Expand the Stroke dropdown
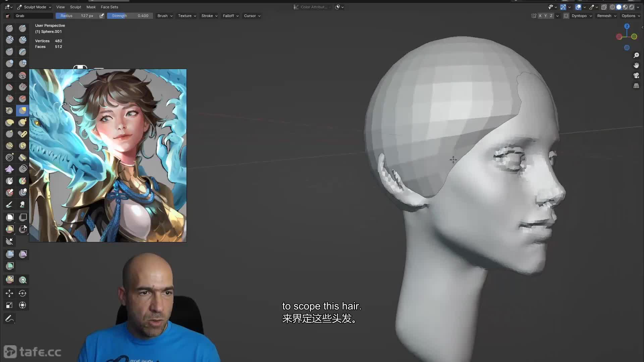Viewport: 644px width, 362px height. 209,16
